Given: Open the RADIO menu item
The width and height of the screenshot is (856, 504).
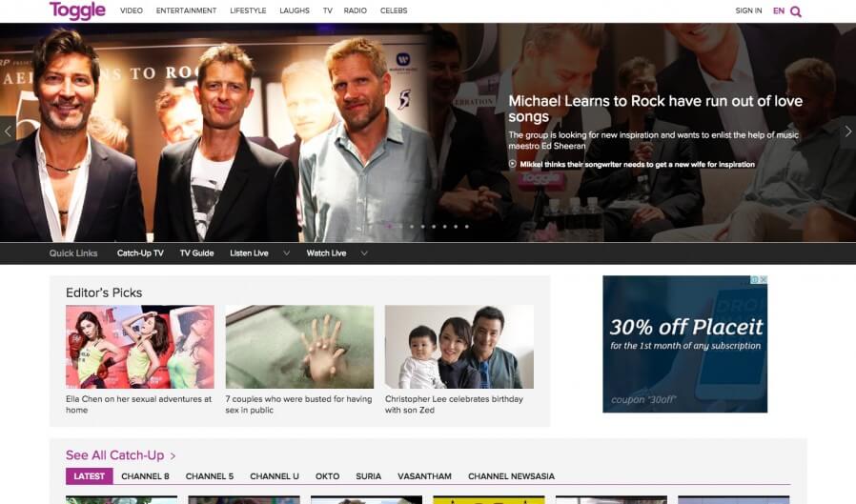Looking at the screenshot, I should (356, 10).
